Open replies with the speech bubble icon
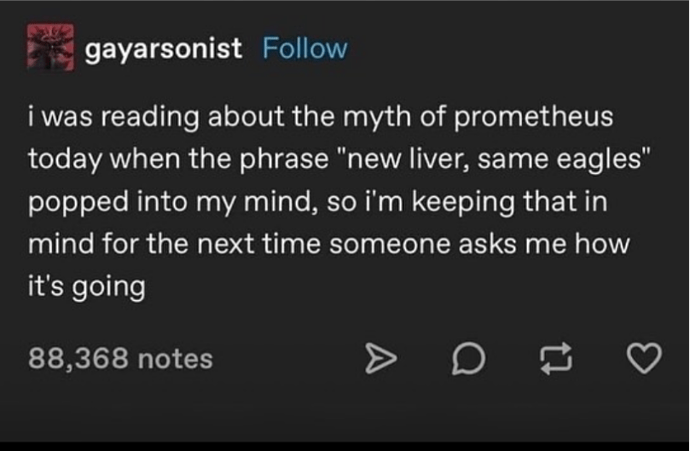Screen dimensions: 690x451 (x=469, y=358)
